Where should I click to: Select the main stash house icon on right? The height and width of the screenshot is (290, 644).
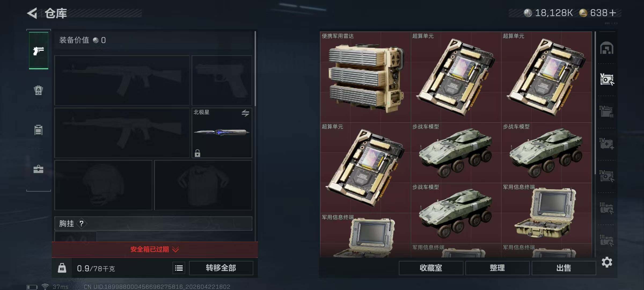[607, 48]
